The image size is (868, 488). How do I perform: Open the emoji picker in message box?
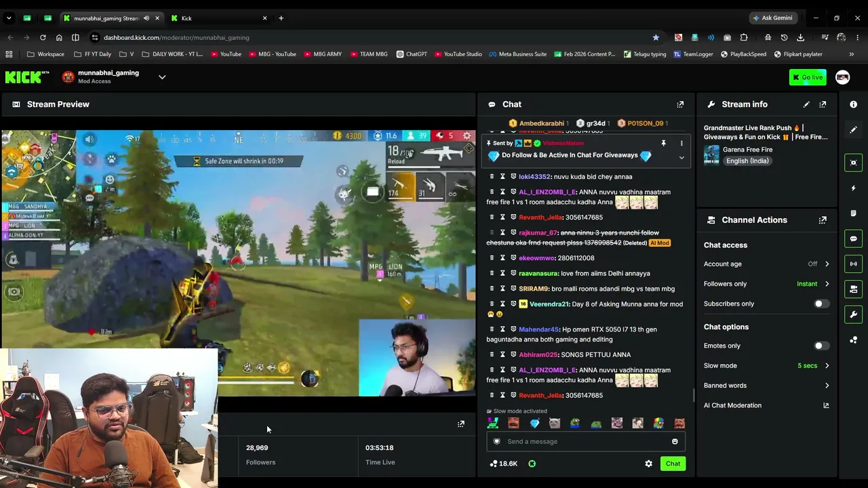[675, 442]
